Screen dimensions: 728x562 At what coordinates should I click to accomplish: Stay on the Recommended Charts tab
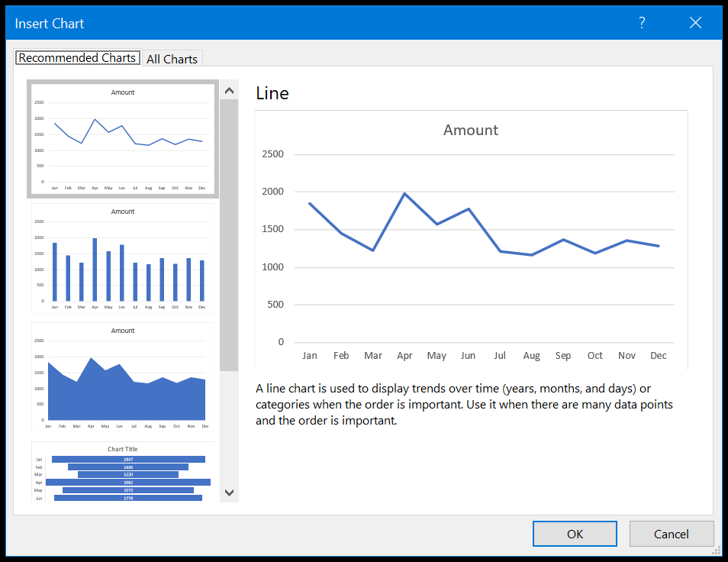point(77,57)
